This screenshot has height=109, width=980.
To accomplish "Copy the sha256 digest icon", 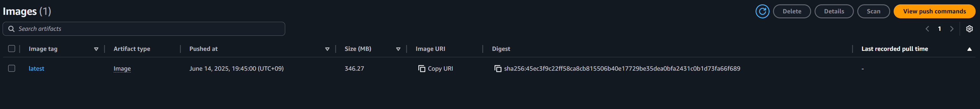I will tap(498, 69).
